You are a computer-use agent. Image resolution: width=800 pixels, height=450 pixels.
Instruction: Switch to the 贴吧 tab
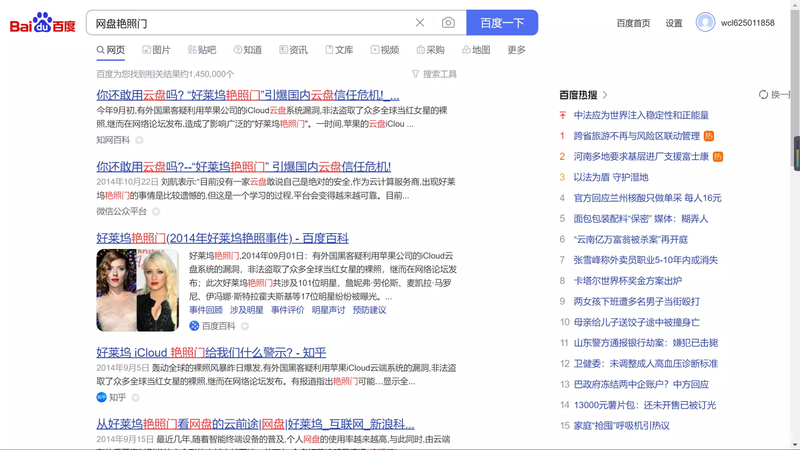tap(202, 49)
